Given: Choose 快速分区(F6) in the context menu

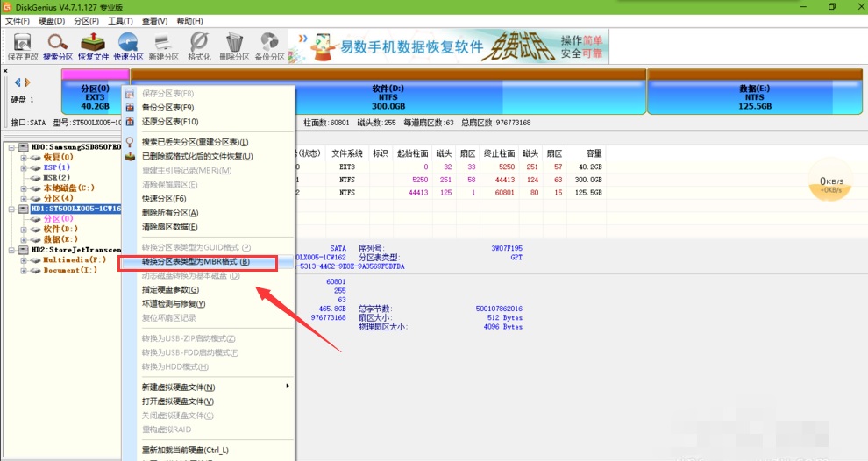Looking at the screenshot, I should [x=208, y=199].
